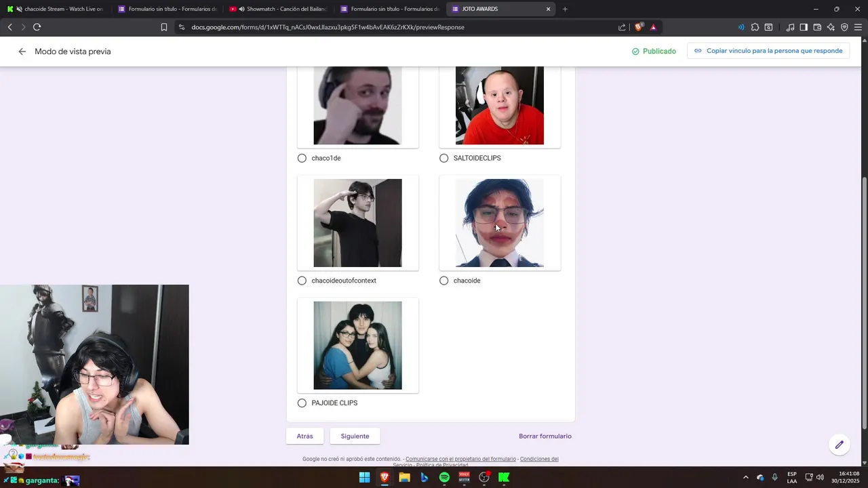868x488 pixels.
Task: Click the Brave VPN shield icon
Action: point(844,27)
